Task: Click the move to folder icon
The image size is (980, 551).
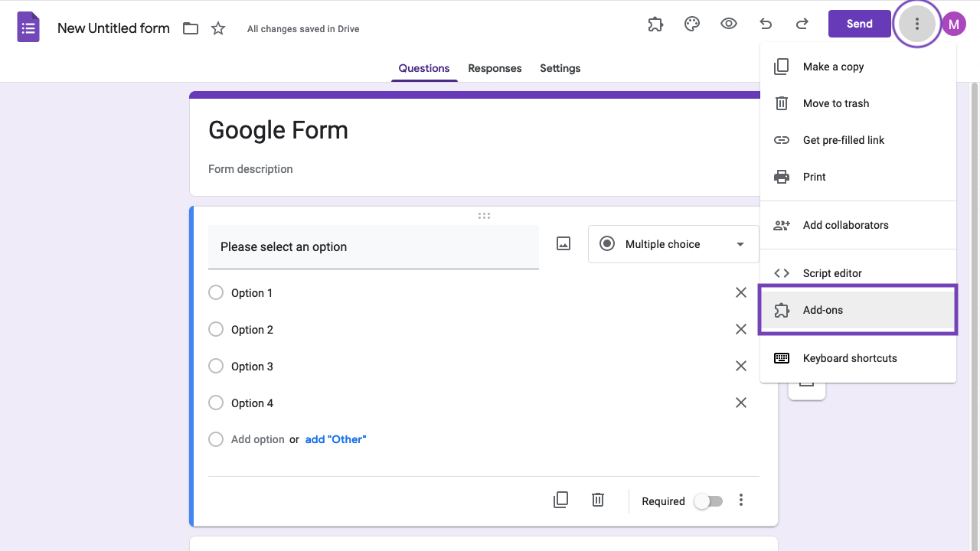Action: 191,29
